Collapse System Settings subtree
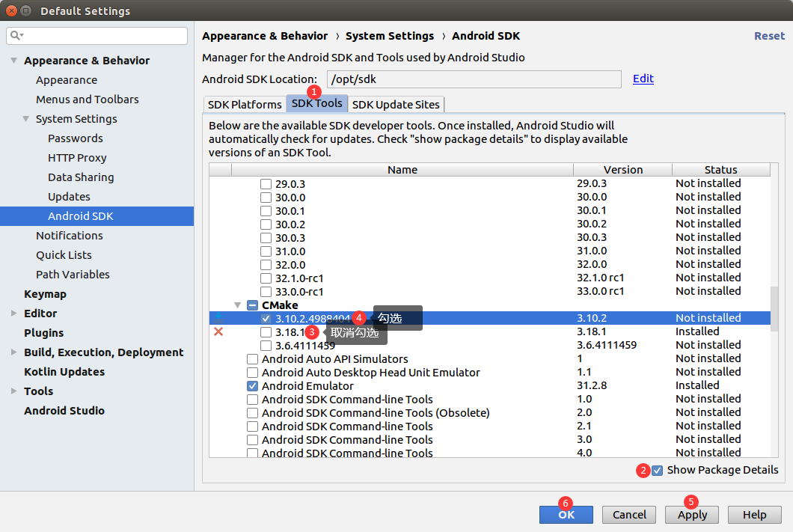The width and height of the screenshot is (793, 532). (x=25, y=119)
